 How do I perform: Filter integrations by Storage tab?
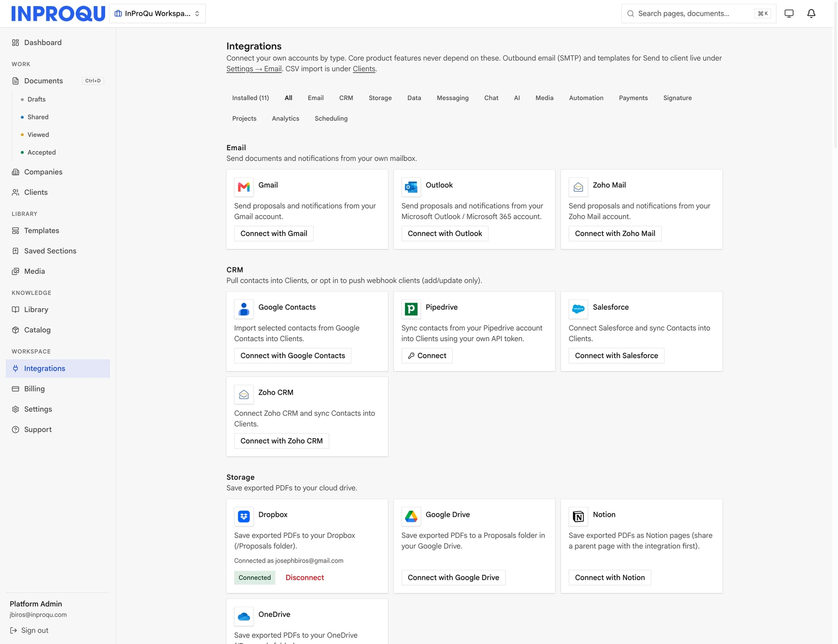(x=380, y=98)
